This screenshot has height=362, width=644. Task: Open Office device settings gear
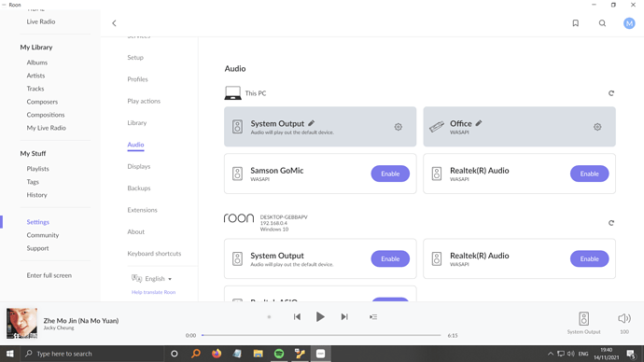pyautogui.click(x=597, y=127)
